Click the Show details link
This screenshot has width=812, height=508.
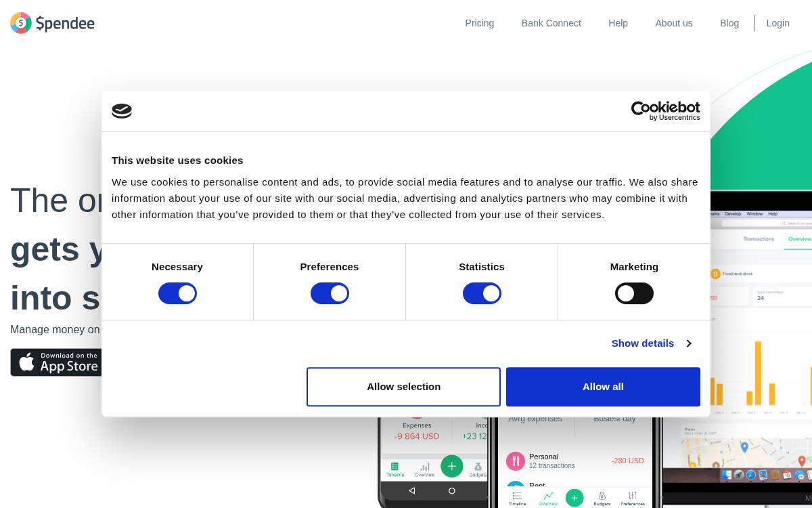[x=643, y=343]
